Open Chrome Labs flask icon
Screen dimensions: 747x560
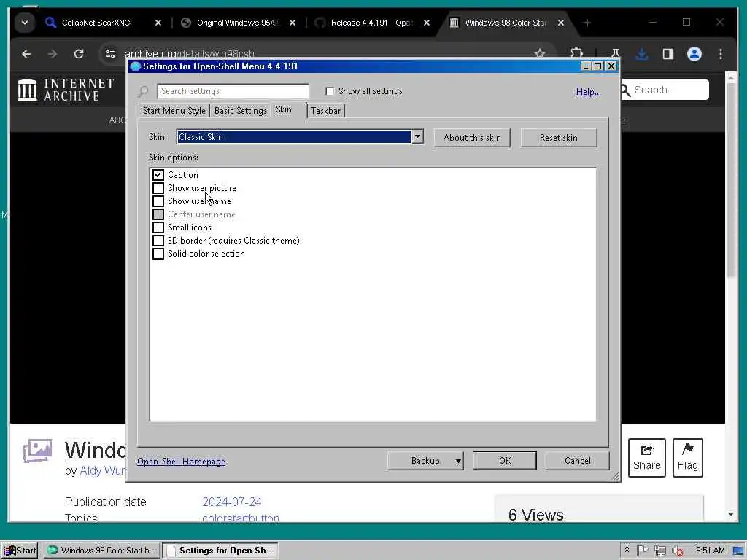pos(615,54)
